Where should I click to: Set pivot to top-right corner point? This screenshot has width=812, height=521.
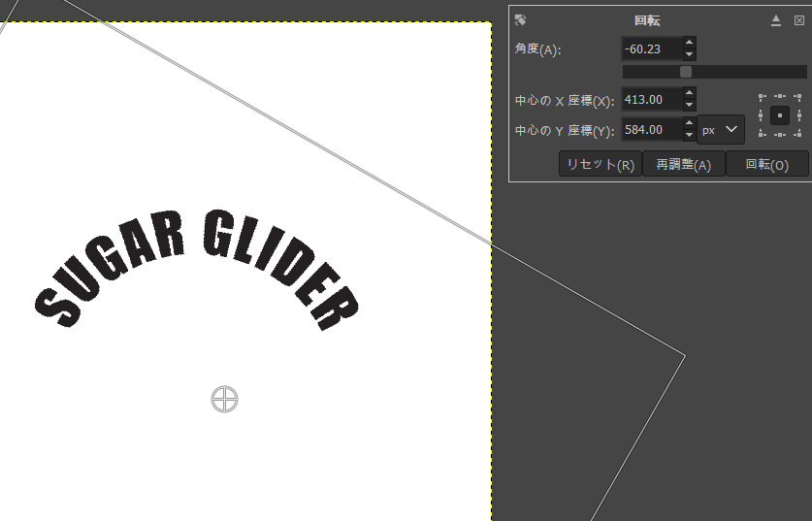pos(797,97)
